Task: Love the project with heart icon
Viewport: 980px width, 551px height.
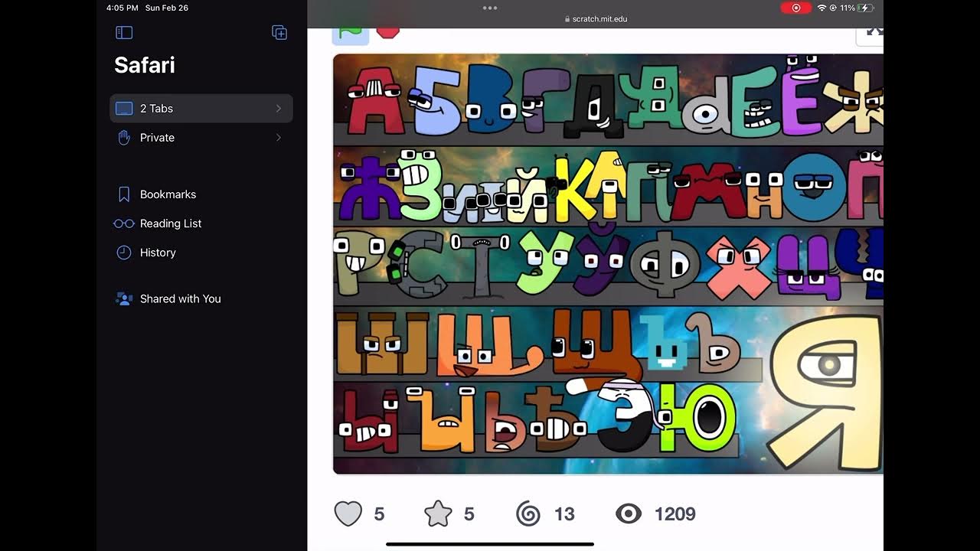Action: click(348, 514)
